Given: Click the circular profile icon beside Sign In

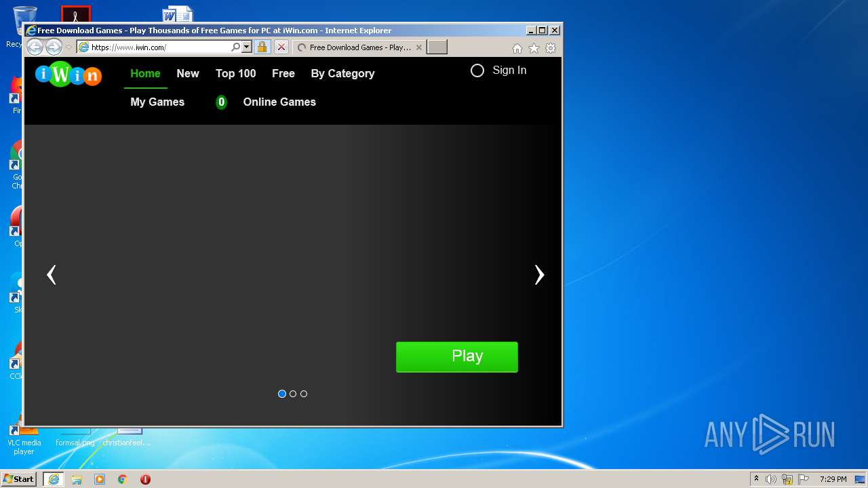Looking at the screenshot, I should tap(477, 70).
